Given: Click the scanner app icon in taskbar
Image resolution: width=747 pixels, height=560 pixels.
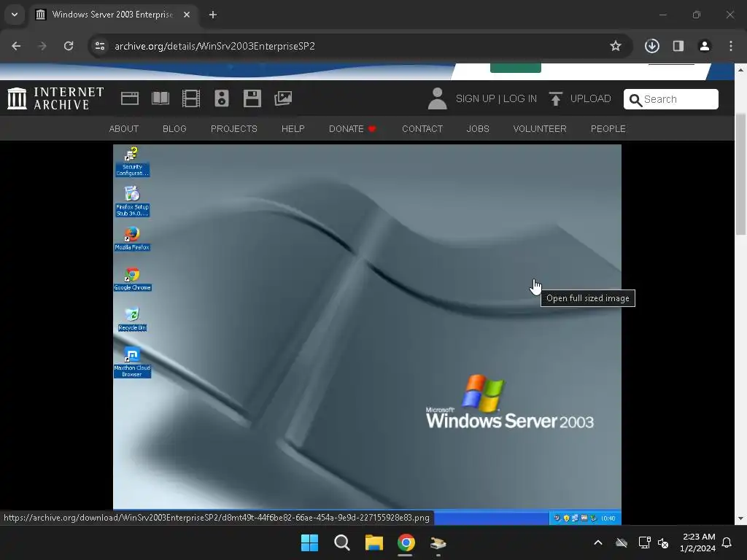Looking at the screenshot, I should 438,542.
